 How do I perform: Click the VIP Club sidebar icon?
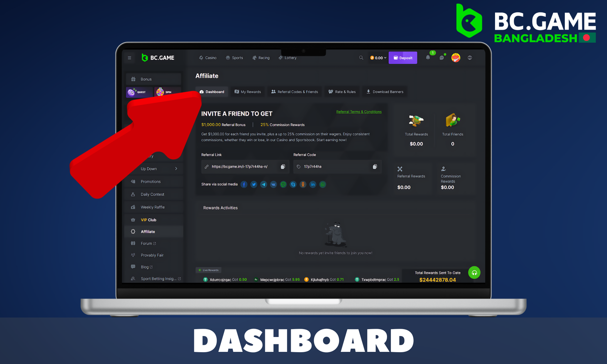pos(133,219)
